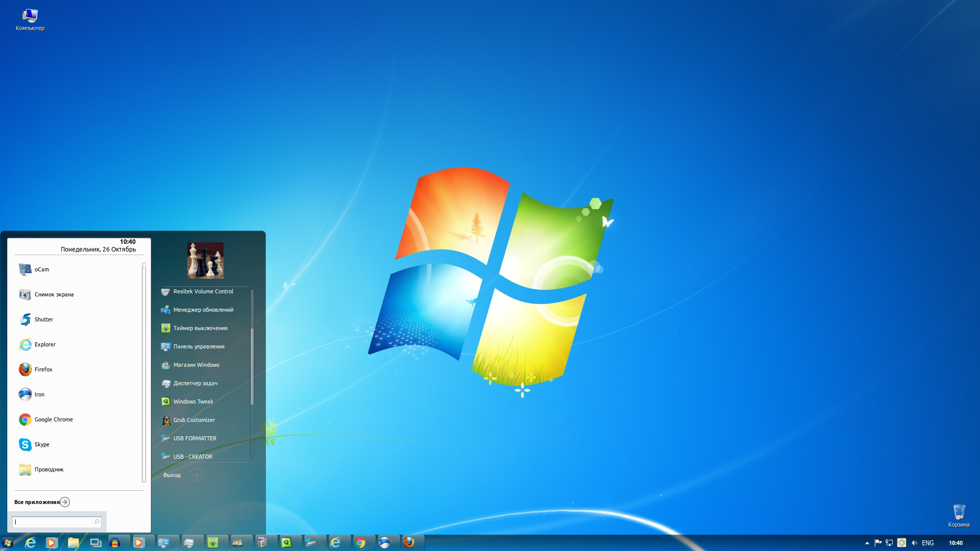The width and height of the screenshot is (980, 551).
Task: Click the search magnifier icon
Action: (x=96, y=521)
